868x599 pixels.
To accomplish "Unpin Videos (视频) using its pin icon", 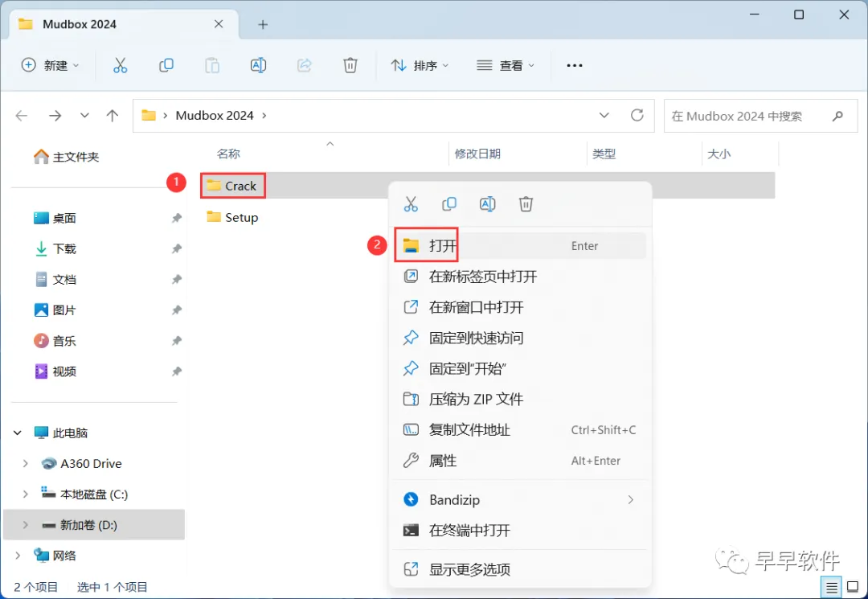I will point(177,371).
